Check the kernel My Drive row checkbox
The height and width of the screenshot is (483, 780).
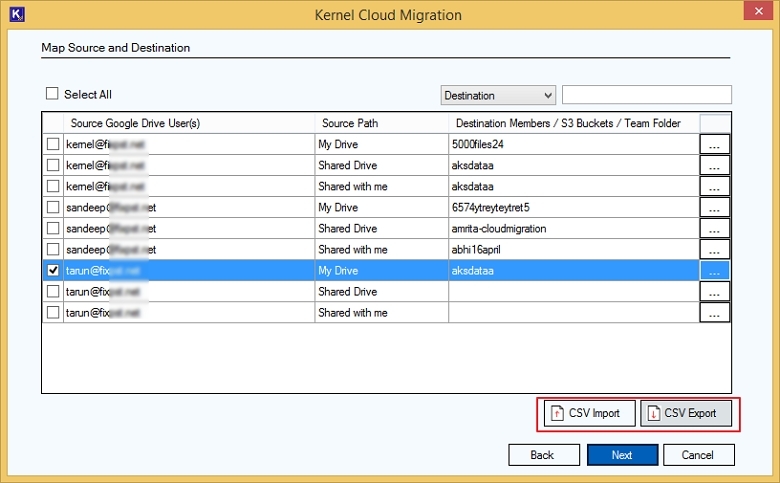pyautogui.click(x=53, y=144)
